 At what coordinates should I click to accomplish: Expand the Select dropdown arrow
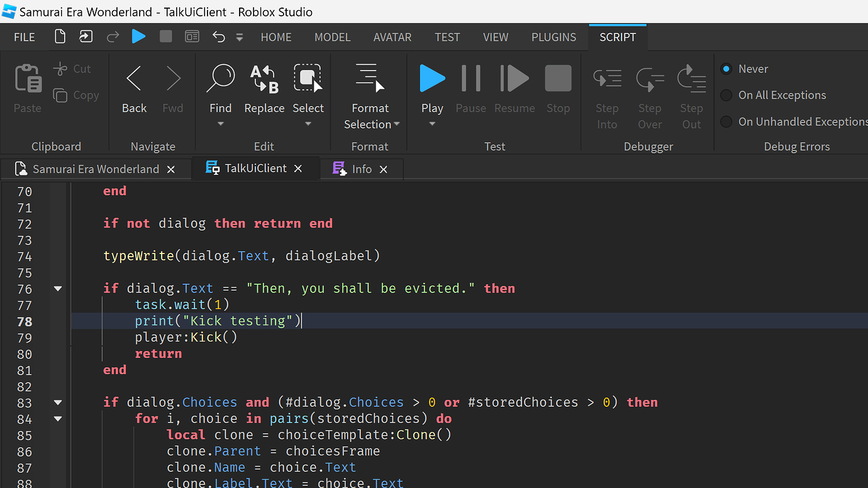[308, 124]
